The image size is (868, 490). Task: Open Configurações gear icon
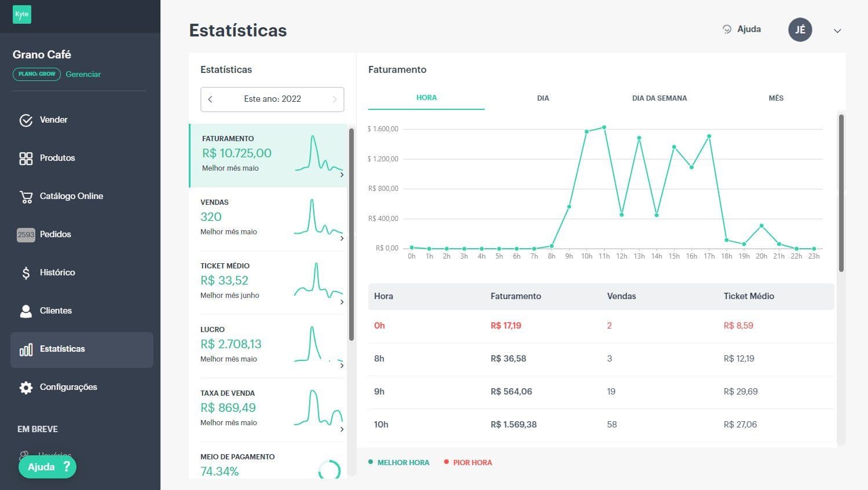tap(26, 388)
